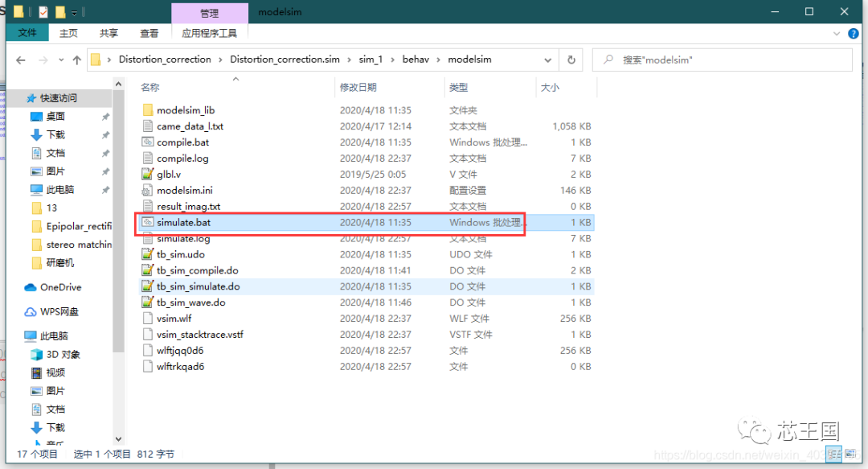Select tb_sim_compile.do file icon
Viewport: 868px width, 469px height.
148,270
